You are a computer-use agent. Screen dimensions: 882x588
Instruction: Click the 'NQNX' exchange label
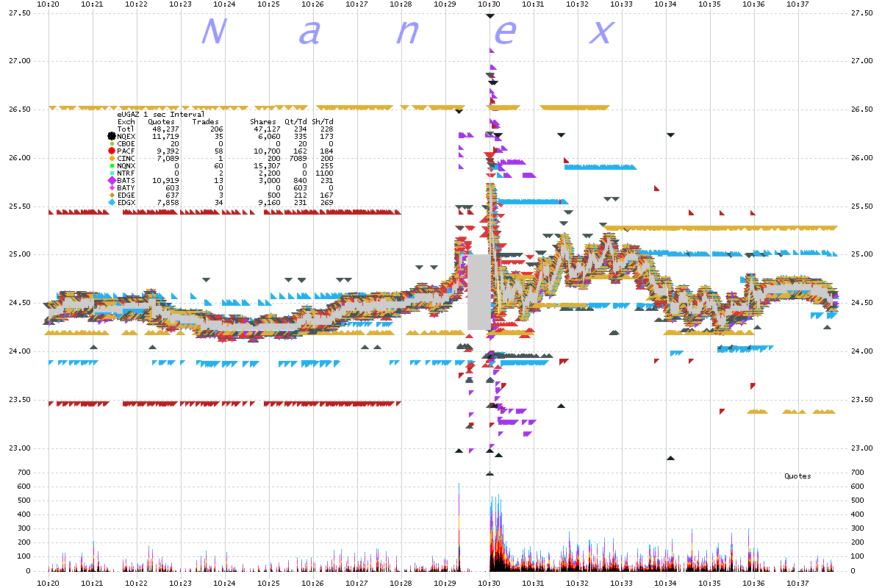pyautogui.click(x=126, y=166)
